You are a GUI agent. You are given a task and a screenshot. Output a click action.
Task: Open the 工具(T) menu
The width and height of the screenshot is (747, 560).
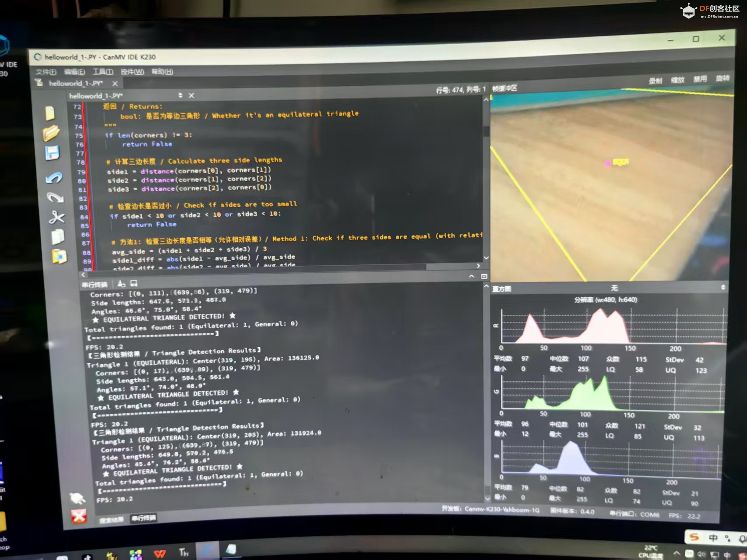pyautogui.click(x=103, y=72)
